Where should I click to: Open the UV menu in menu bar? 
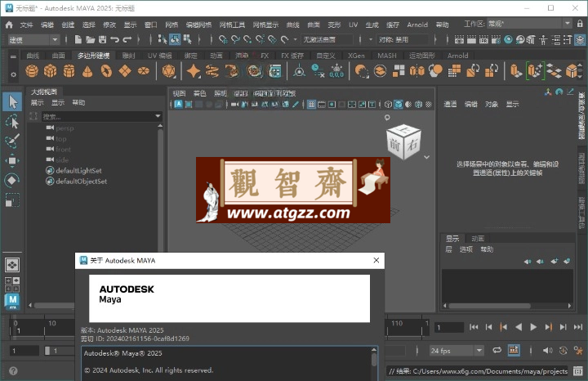click(353, 25)
